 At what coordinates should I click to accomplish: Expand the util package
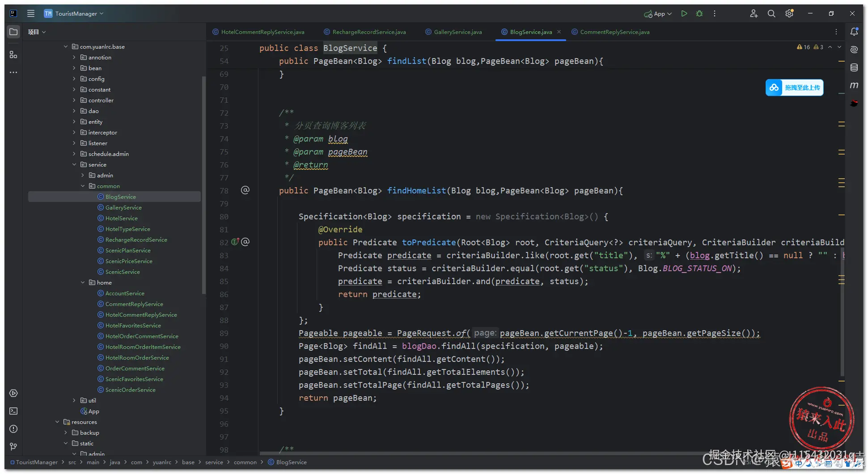[74, 400]
